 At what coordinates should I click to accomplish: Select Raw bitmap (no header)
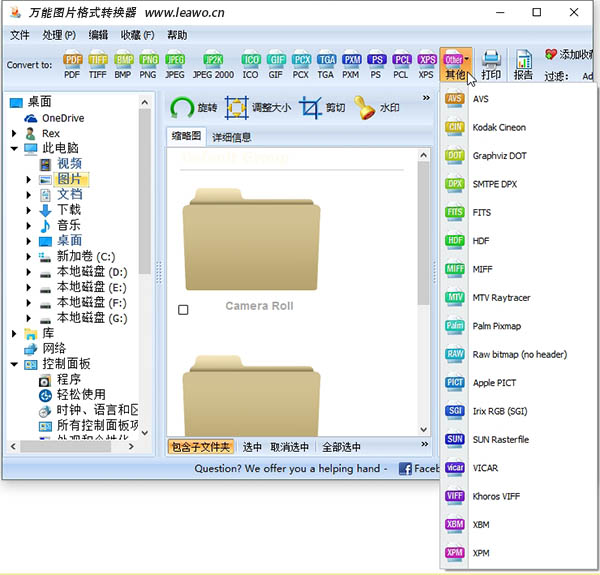518,354
